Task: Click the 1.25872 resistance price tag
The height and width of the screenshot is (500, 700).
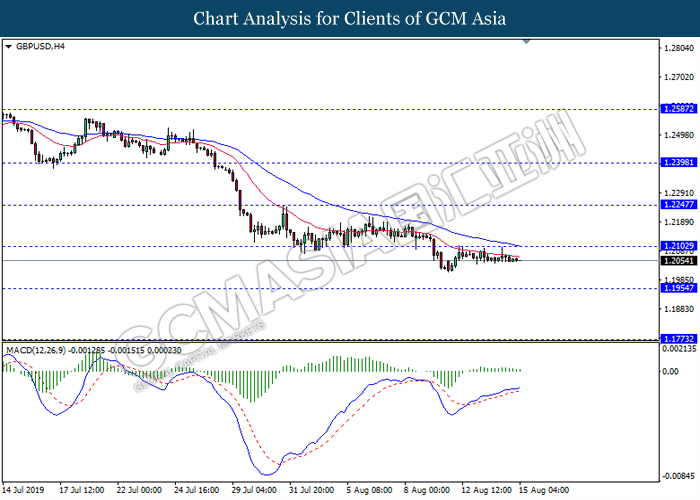Action: 679,109
